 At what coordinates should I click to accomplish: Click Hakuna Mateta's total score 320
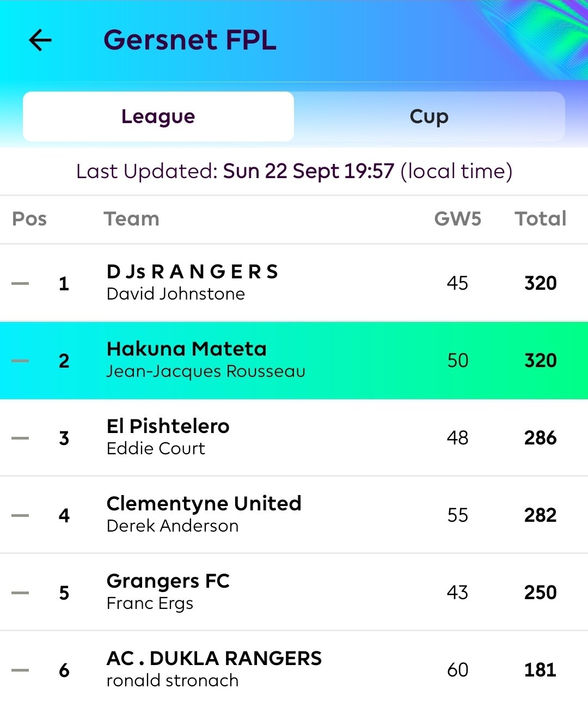point(541,361)
